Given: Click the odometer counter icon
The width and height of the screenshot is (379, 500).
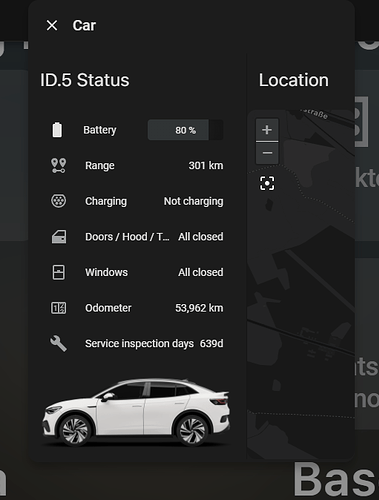Looking at the screenshot, I should [x=58, y=308].
